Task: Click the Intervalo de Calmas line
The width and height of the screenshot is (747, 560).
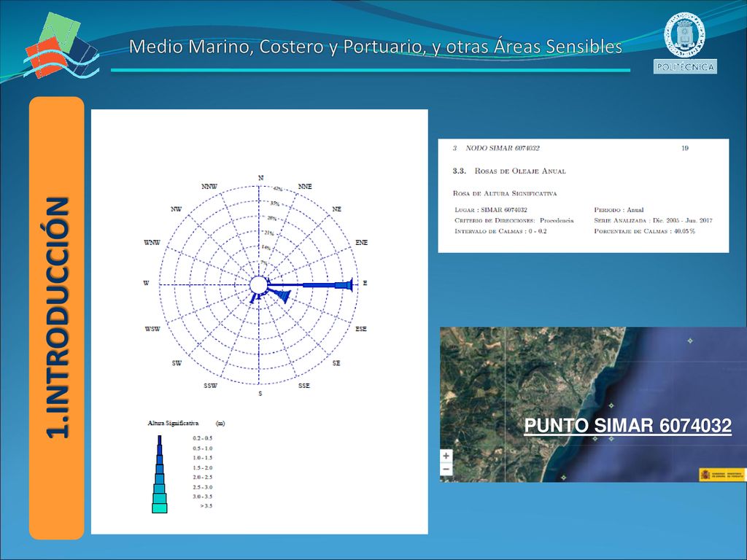Action: point(500,231)
